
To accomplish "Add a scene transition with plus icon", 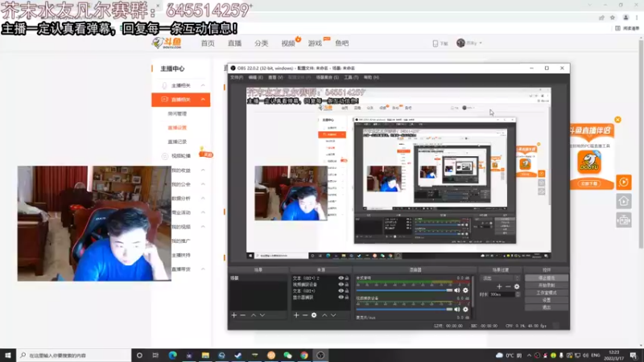I will click(x=499, y=286).
